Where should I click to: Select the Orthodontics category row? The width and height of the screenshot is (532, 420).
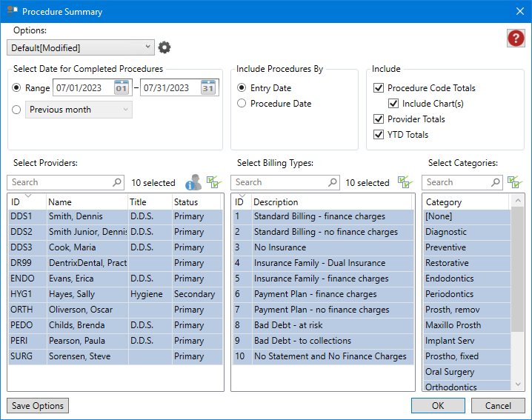[x=450, y=387]
